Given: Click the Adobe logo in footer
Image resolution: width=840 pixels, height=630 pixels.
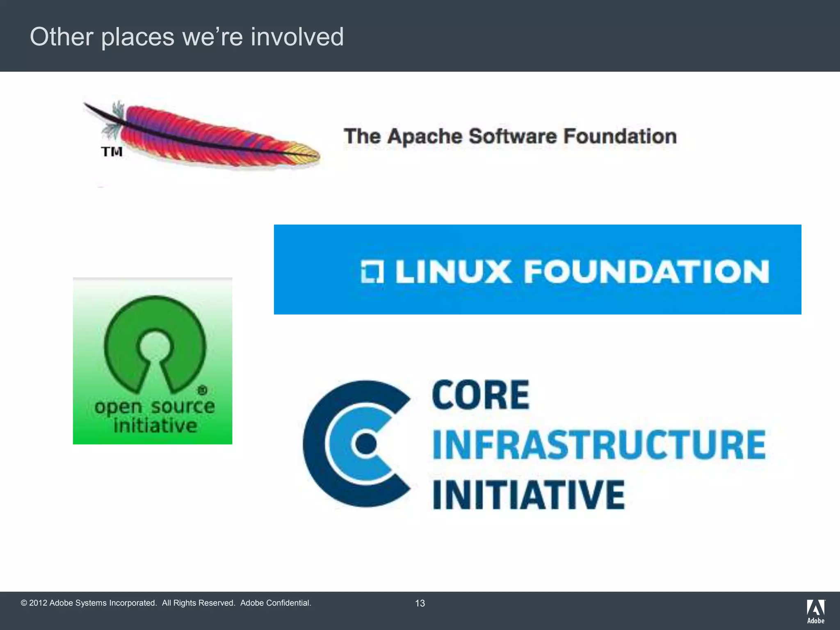Looking at the screenshot, I should coord(815,611).
